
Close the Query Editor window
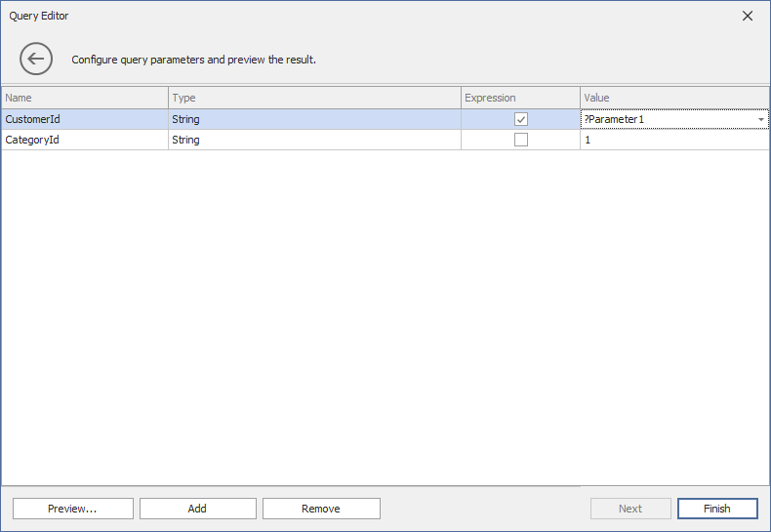click(x=748, y=16)
